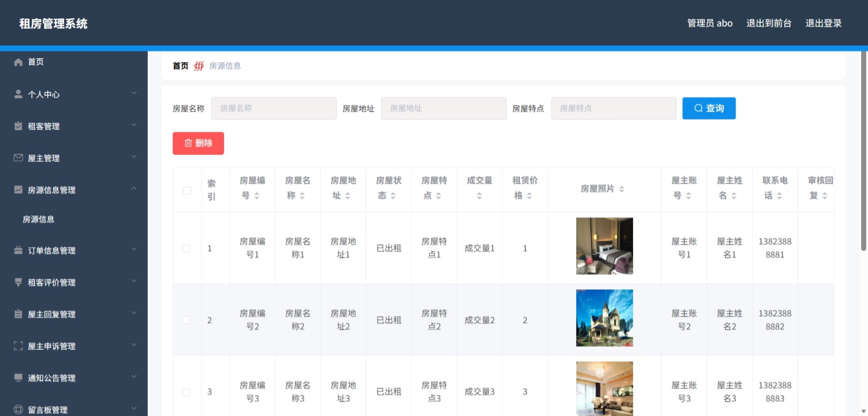The width and height of the screenshot is (868, 416).
Task: Expand the 屋主申诉管理 menu chevron
Action: [x=134, y=345]
